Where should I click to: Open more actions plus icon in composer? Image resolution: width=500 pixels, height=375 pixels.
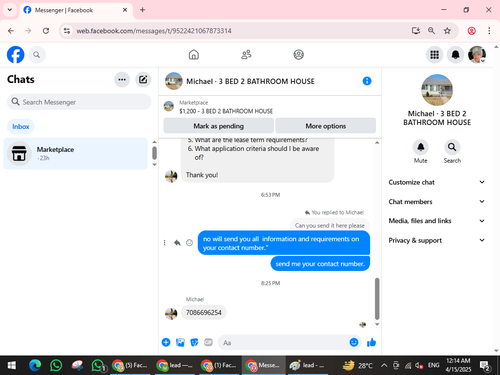166,342
